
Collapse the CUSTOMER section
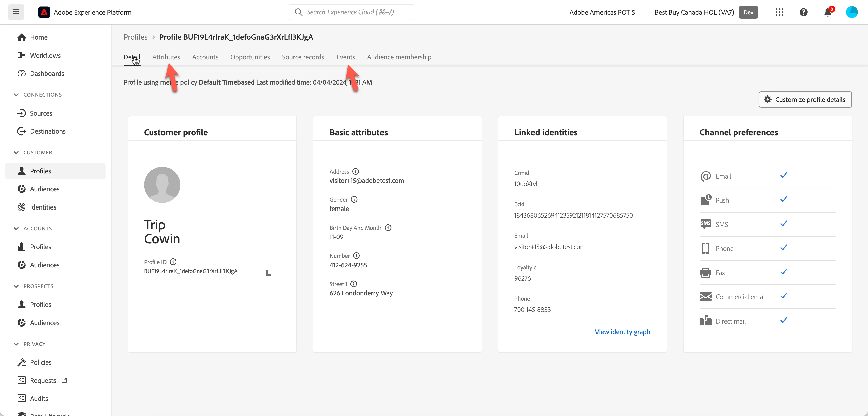point(16,152)
